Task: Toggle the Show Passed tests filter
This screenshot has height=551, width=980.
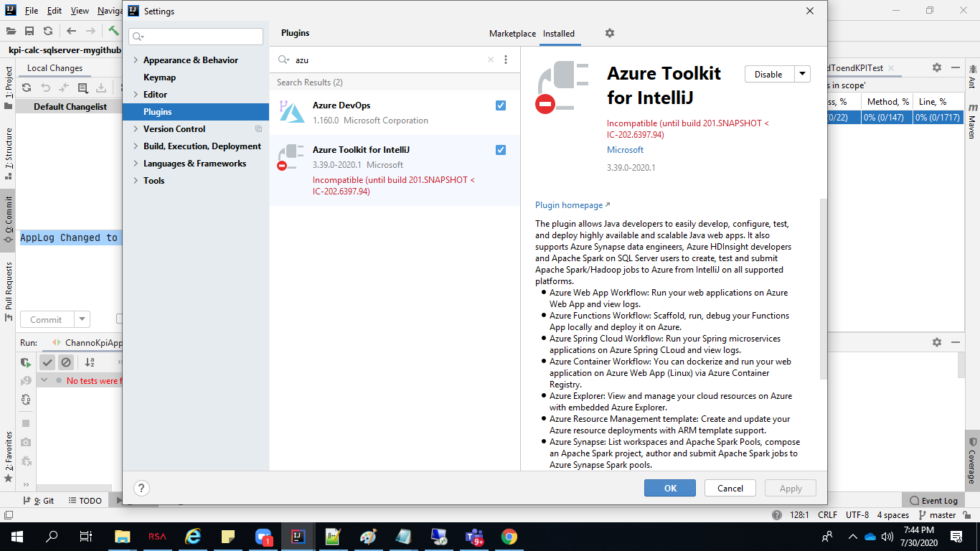Action: (47, 362)
